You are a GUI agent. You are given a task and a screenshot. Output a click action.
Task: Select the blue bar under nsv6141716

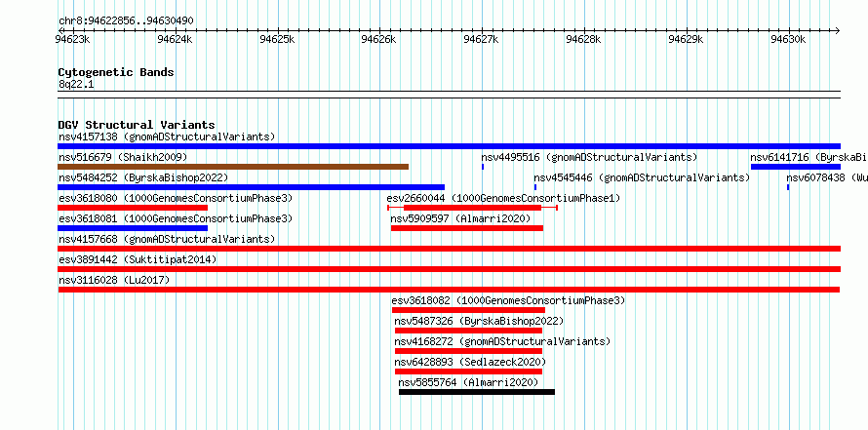click(796, 167)
